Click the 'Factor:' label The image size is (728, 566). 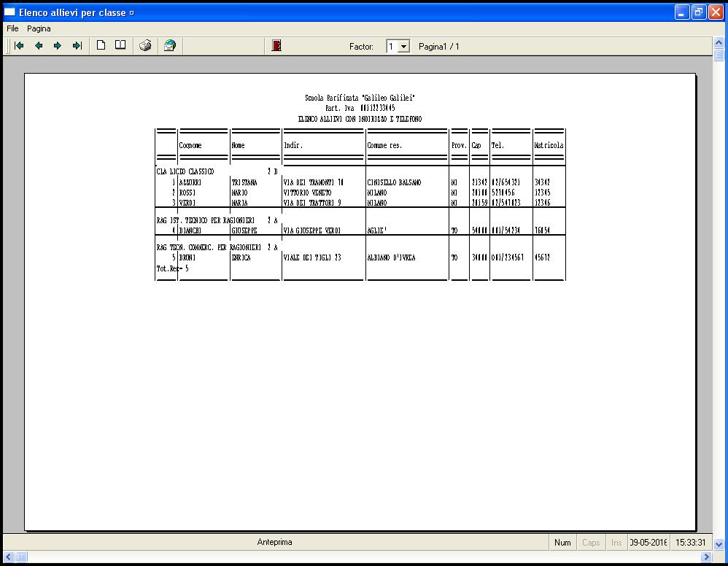(x=361, y=47)
